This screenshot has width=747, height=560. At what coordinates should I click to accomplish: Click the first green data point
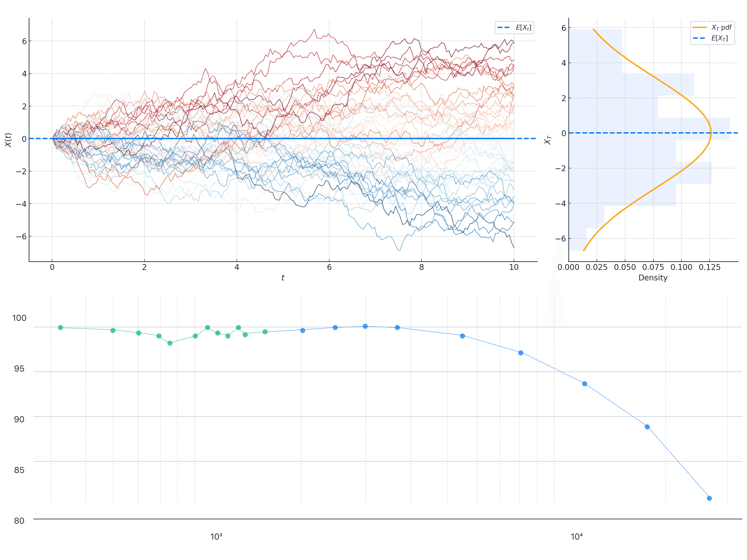click(x=60, y=327)
